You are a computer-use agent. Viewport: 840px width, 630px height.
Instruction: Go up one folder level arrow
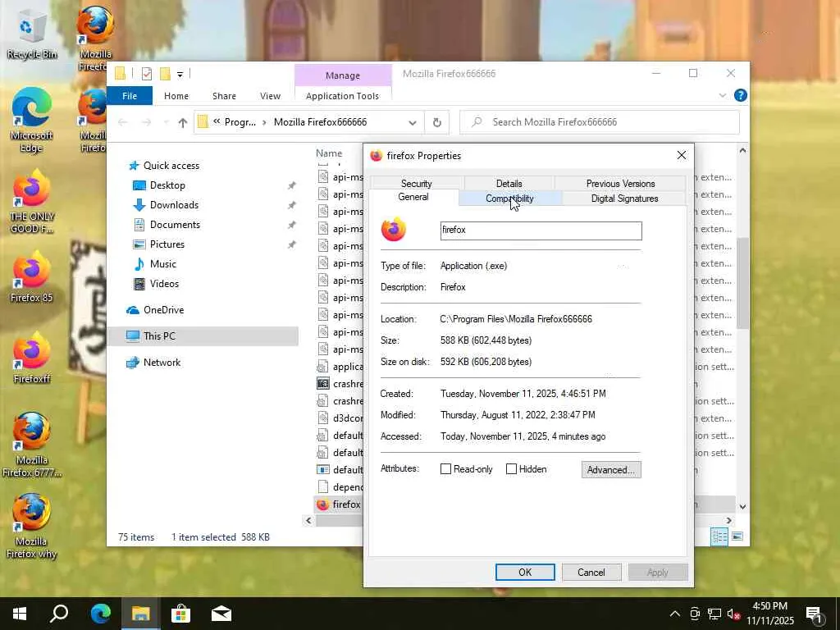(183, 123)
